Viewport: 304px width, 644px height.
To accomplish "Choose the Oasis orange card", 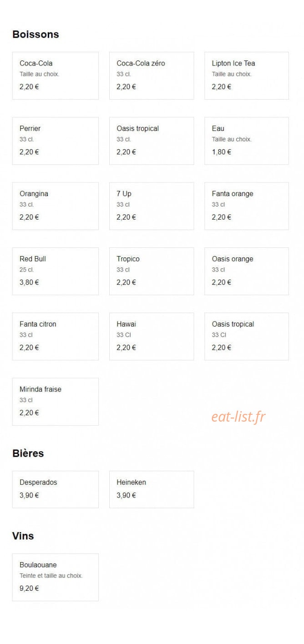I will [x=247, y=271].
